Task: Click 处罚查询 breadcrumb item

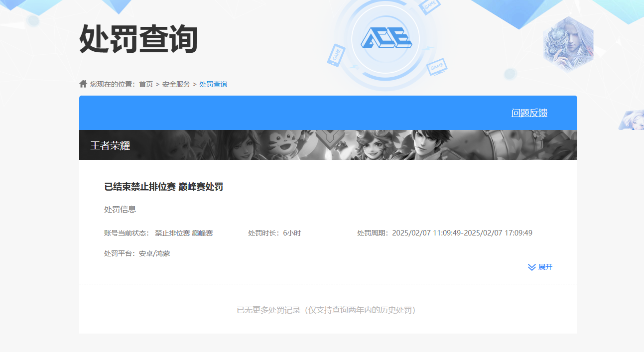Action: pyautogui.click(x=213, y=84)
